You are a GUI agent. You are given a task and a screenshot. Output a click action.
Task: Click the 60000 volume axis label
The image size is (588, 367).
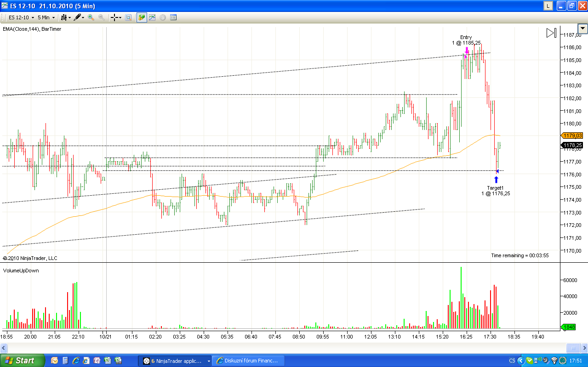tap(570, 280)
